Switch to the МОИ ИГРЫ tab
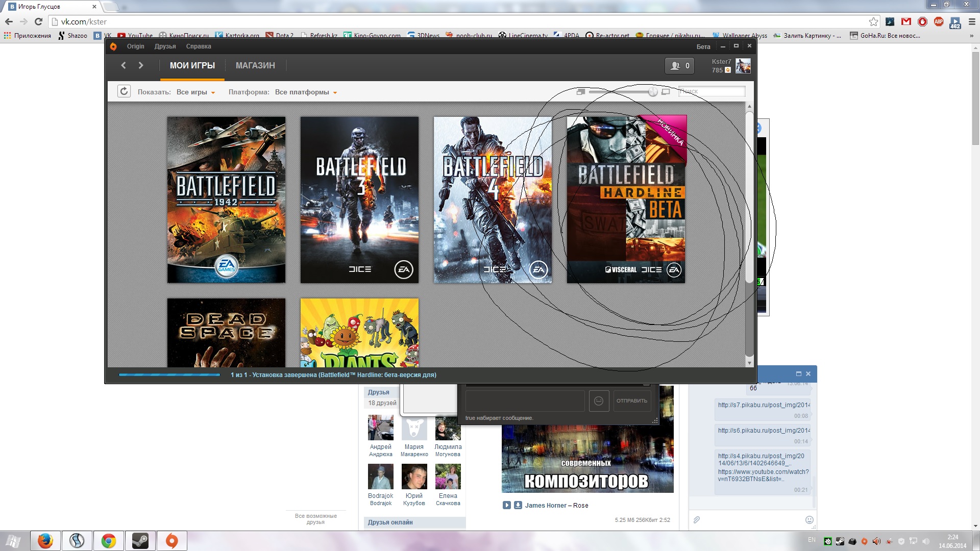This screenshot has width=980, height=551. [192, 65]
